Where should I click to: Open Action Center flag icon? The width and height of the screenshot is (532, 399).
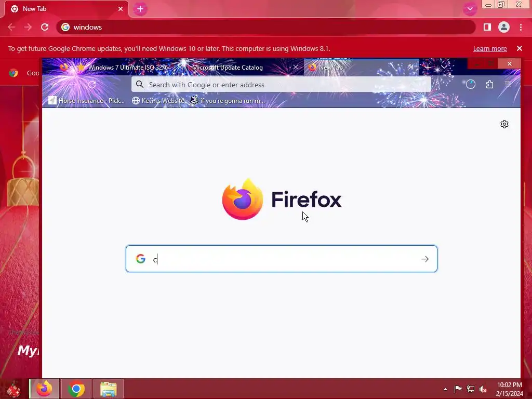458,389
